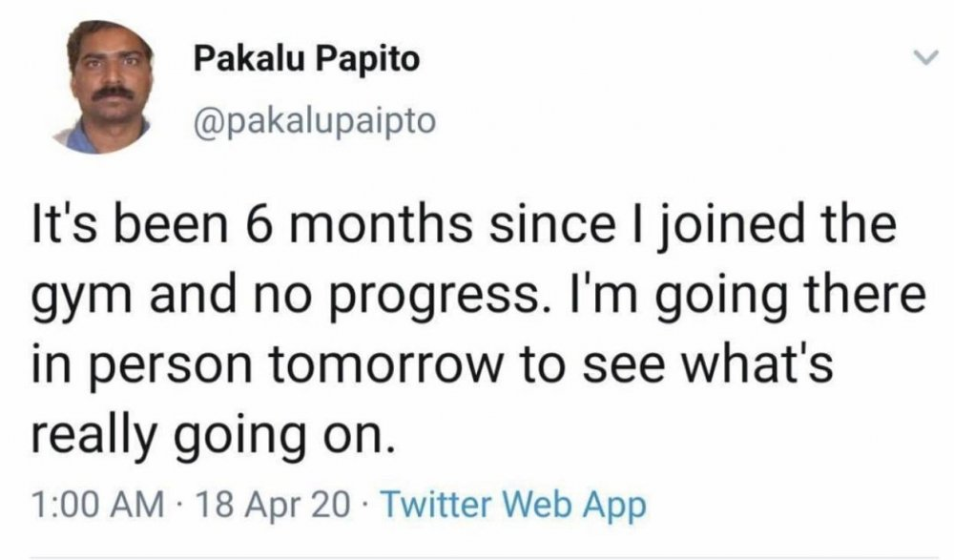Open the tweet options chevron menu
The width and height of the screenshot is (954, 560).
[926, 58]
